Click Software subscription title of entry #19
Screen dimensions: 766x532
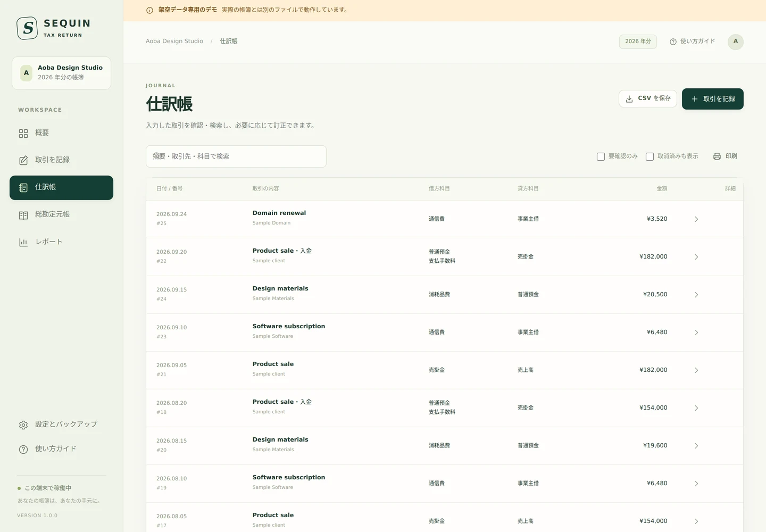(289, 478)
